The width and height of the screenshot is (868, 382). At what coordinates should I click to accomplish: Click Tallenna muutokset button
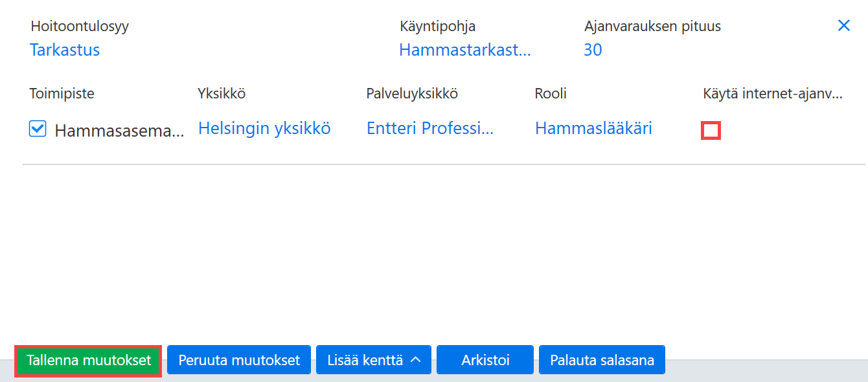pos(88,361)
